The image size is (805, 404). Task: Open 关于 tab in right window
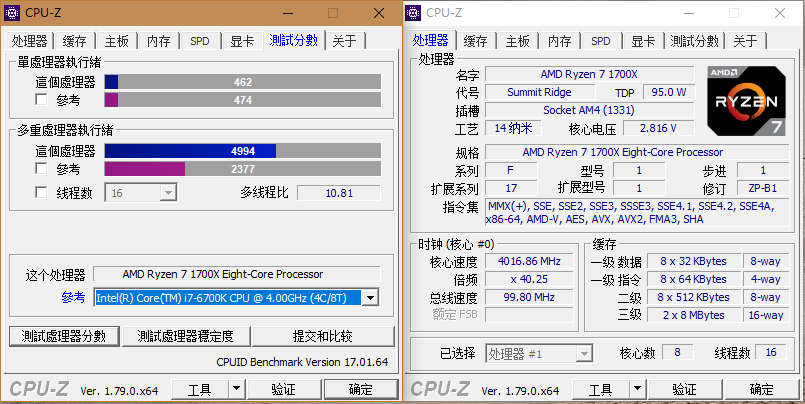tap(745, 41)
